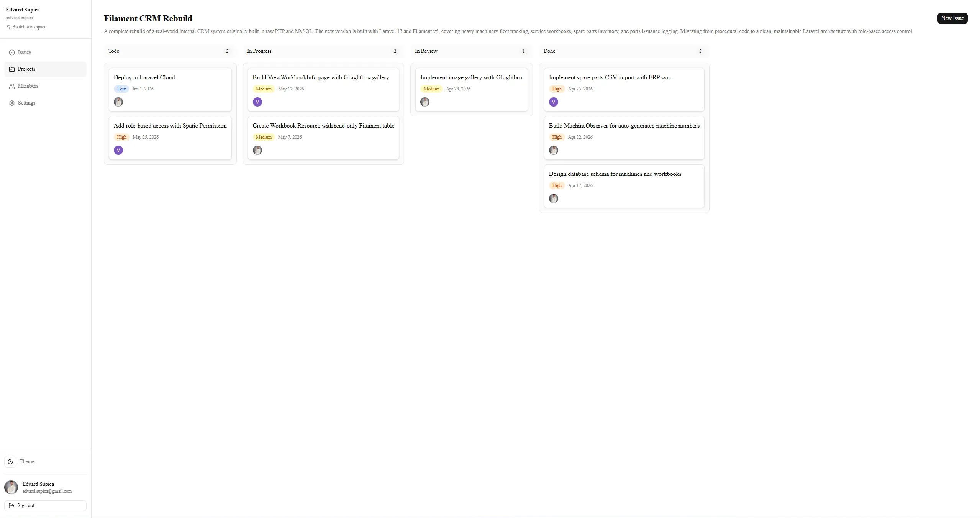Click the May 25, 2026 due date
The image size is (980, 518).
(146, 137)
